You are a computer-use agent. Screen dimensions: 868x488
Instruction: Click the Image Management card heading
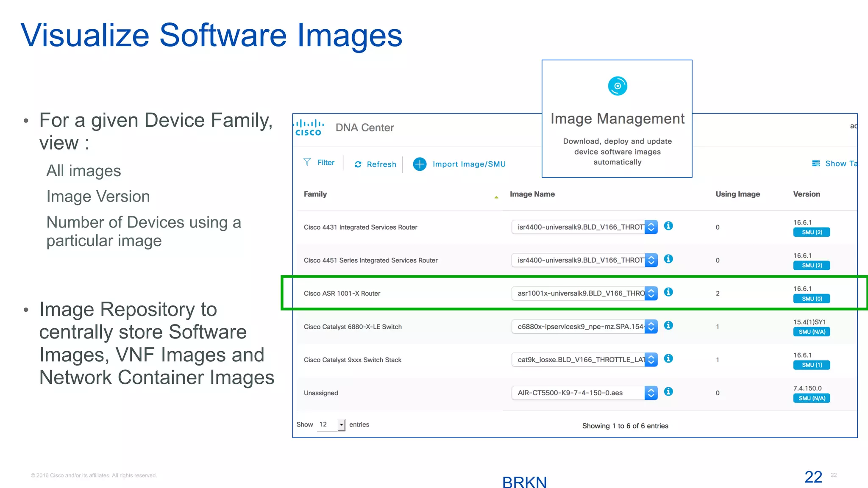coord(618,119)
